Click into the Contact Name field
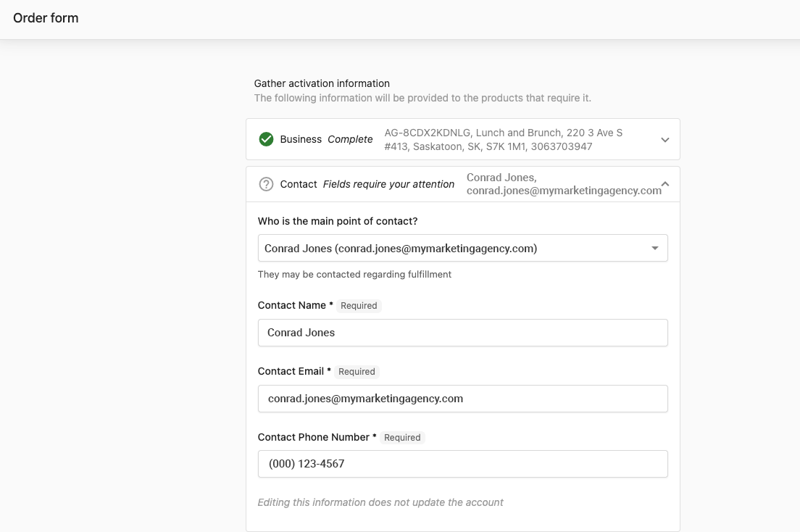The width and height of the screenshot is (800, 532). click(x=462, y=333)
